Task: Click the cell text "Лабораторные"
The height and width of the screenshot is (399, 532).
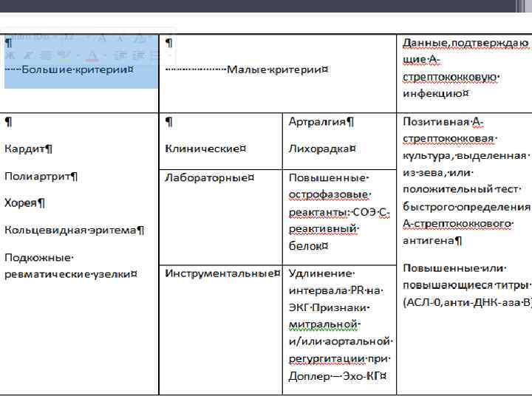Action: click(206, 178)
